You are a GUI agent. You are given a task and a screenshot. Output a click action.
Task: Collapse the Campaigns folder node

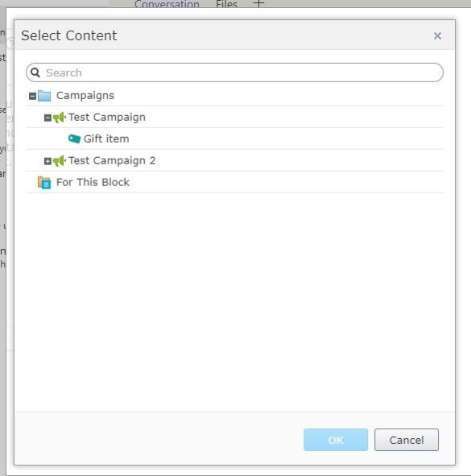point(32,96)
